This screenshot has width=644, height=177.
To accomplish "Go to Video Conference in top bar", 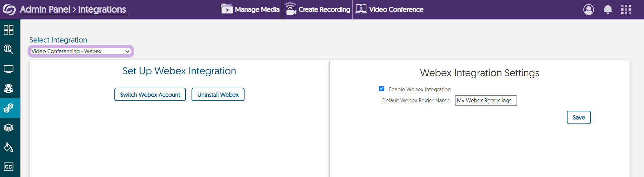I will (389, 9).
